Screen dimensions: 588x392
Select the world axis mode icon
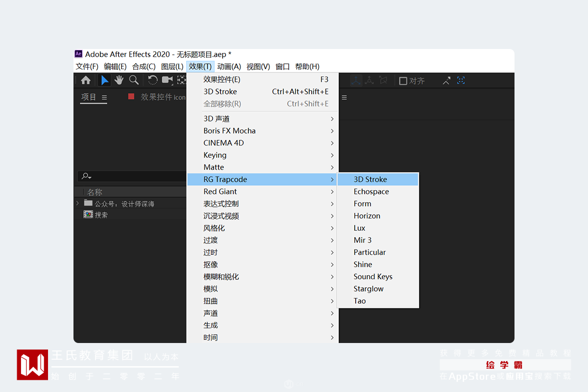[x=369, y=81]
